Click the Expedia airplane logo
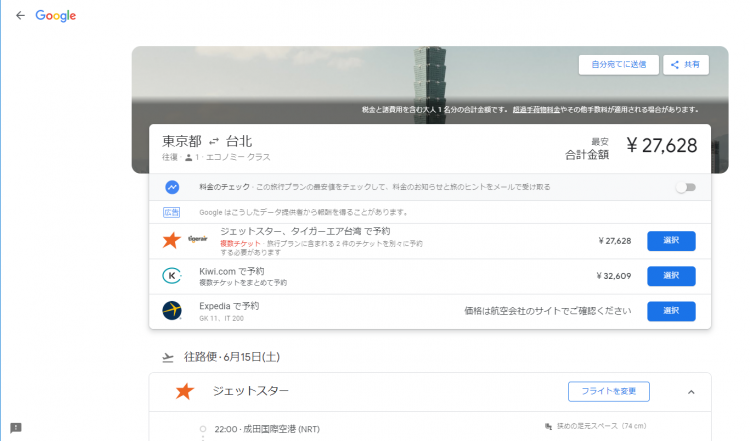Image resolution: width=750 pixels, height=441 pixels. (172, 310)
